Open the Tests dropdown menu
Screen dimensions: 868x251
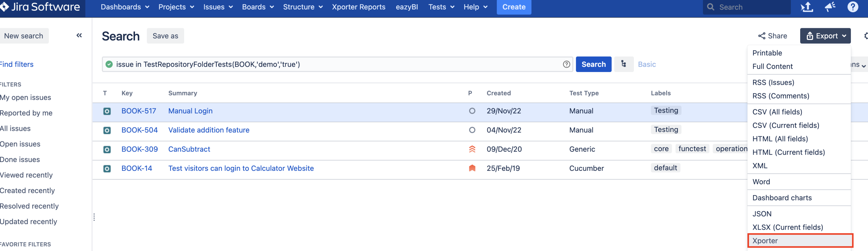pos(441,7)
